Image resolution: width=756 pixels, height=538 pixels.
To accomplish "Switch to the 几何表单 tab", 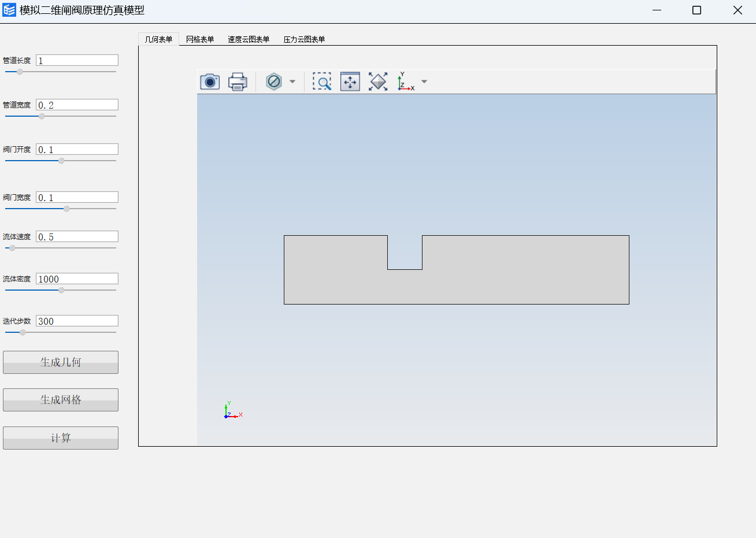I will pyautogui.click(x=158, y=39).
